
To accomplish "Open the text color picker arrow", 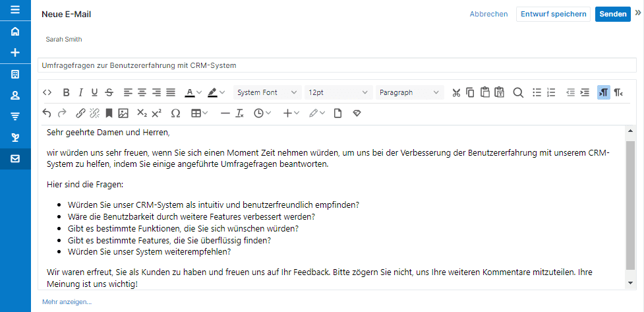I will 199,92.
